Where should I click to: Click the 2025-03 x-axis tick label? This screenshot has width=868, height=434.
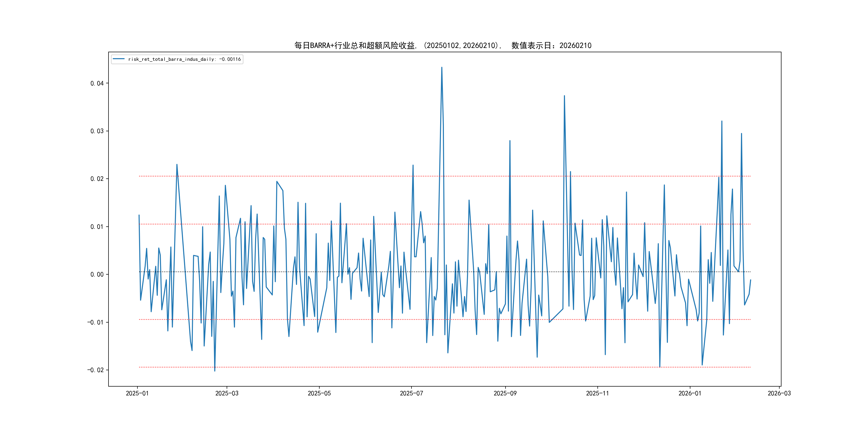point(227,393)
